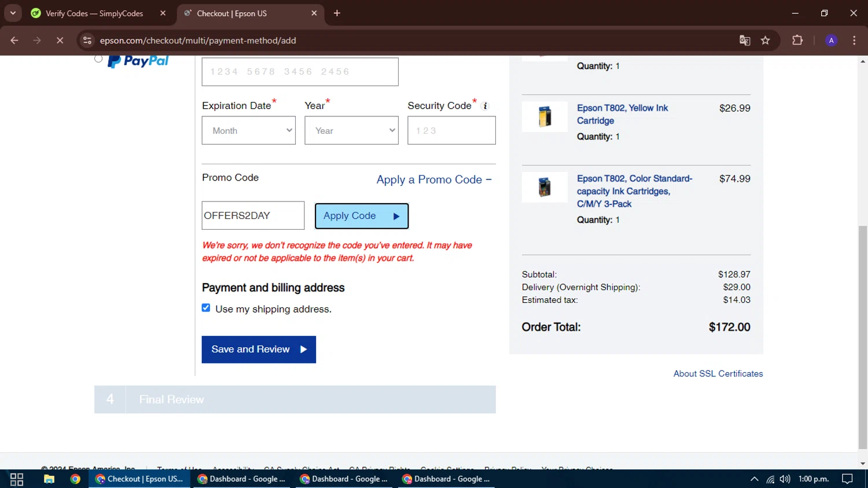Image resolution: width=868 pixels, height=488 pixels.
Task: Open the browser extensions puzzle icon
Action: (797, 41)
